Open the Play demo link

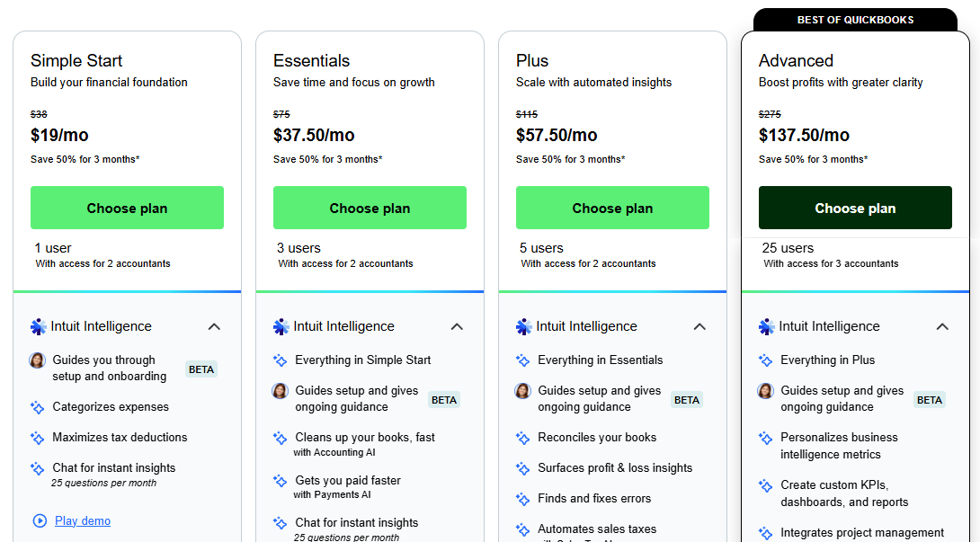pyautogui.click(x=83, y=520)
